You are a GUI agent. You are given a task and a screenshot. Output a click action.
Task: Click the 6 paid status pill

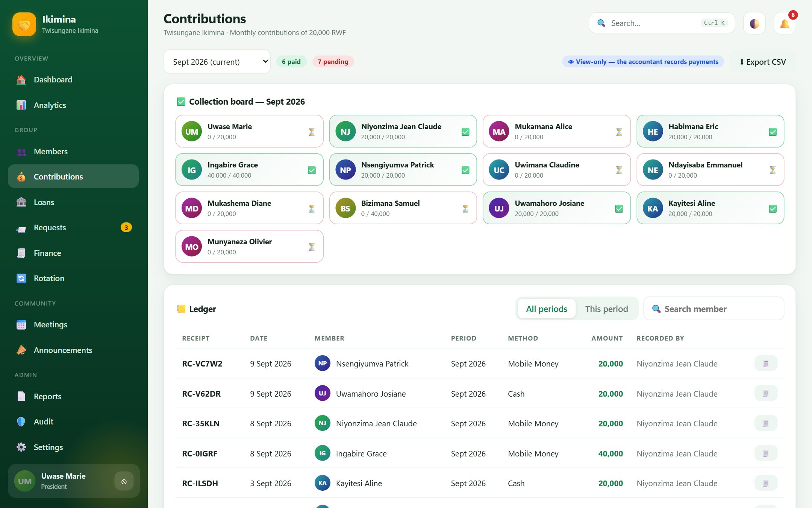point(291,62)
